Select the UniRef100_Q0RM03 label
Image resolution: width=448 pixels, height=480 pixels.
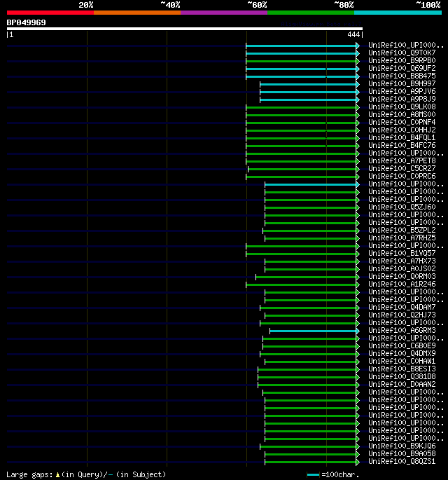402,276
